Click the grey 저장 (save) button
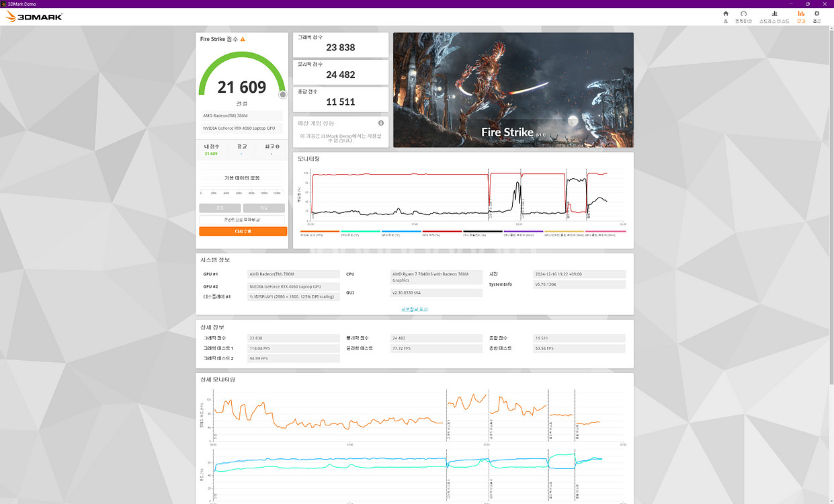 (x=264, y=208)
